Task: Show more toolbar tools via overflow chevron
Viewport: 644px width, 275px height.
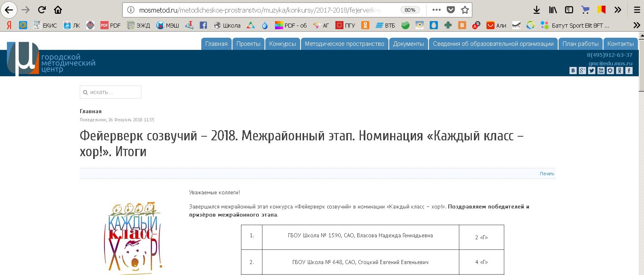Action: point(618,10)
